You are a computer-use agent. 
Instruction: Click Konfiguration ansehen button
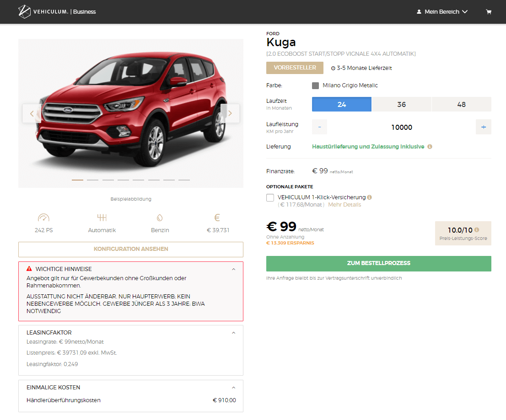coord(131,249)
